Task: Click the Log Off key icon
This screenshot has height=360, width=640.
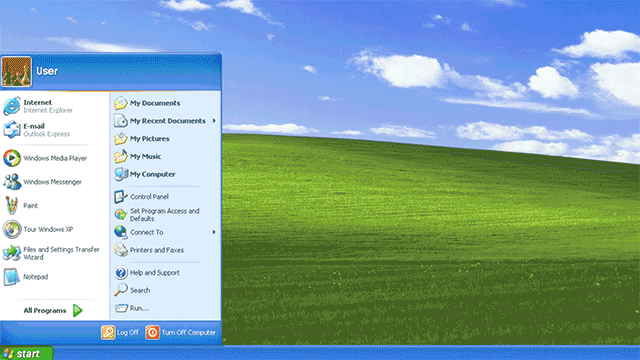Action: tap(108, 332)
